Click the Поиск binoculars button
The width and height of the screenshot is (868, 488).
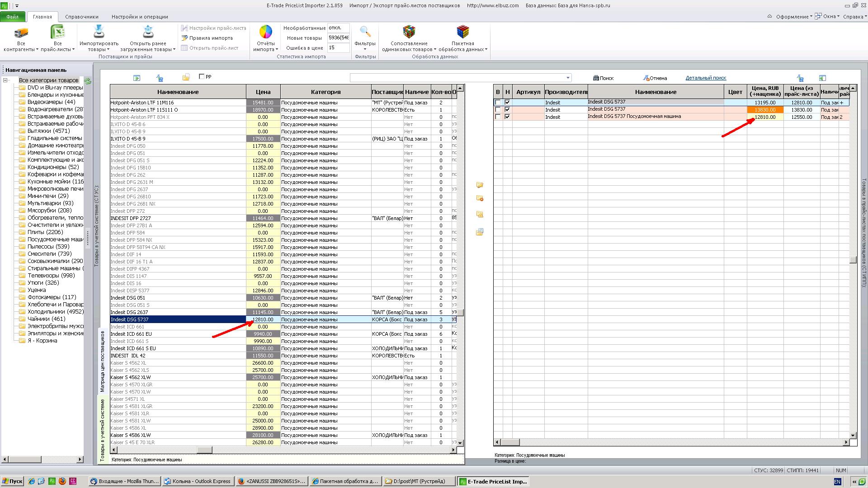tap(603, 78)
